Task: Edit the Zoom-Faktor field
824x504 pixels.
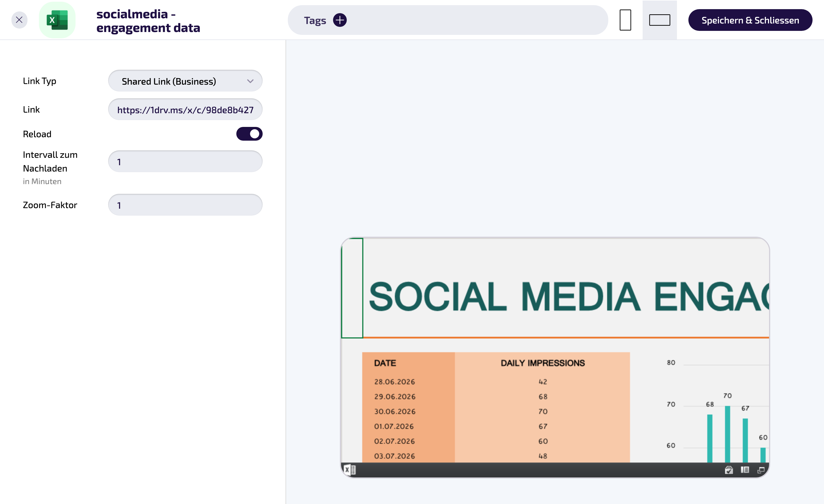Action: click(185, 205)
